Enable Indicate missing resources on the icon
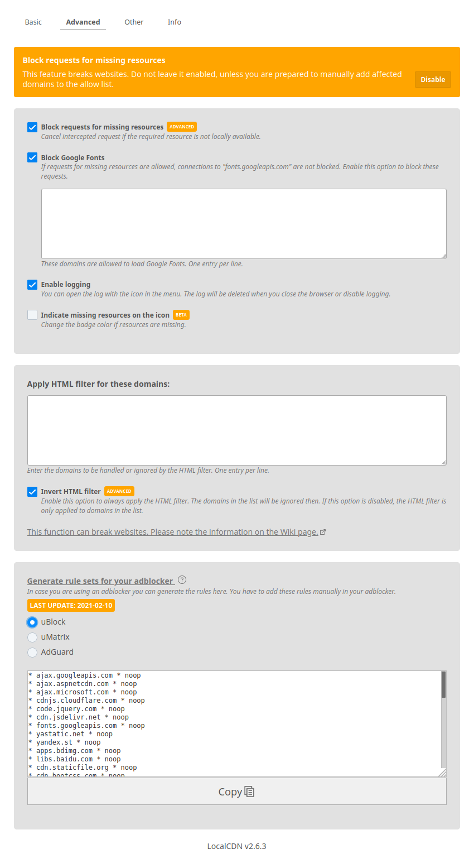This screenshot has width=474, height=868. (32, 315)
